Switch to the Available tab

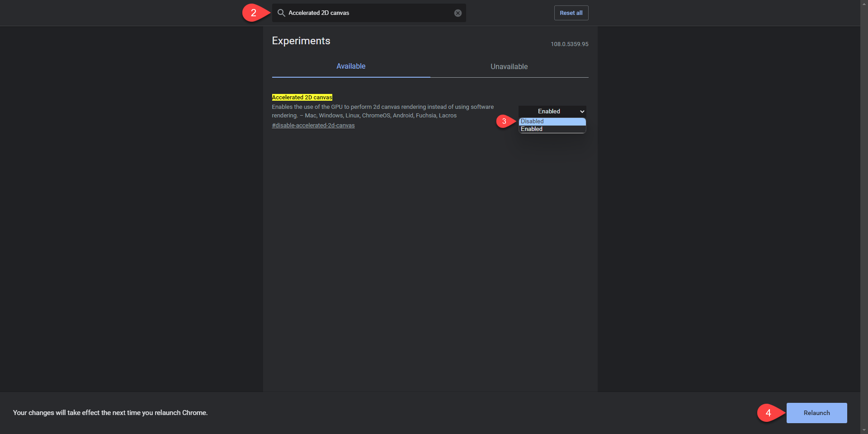tap(351, 66)
